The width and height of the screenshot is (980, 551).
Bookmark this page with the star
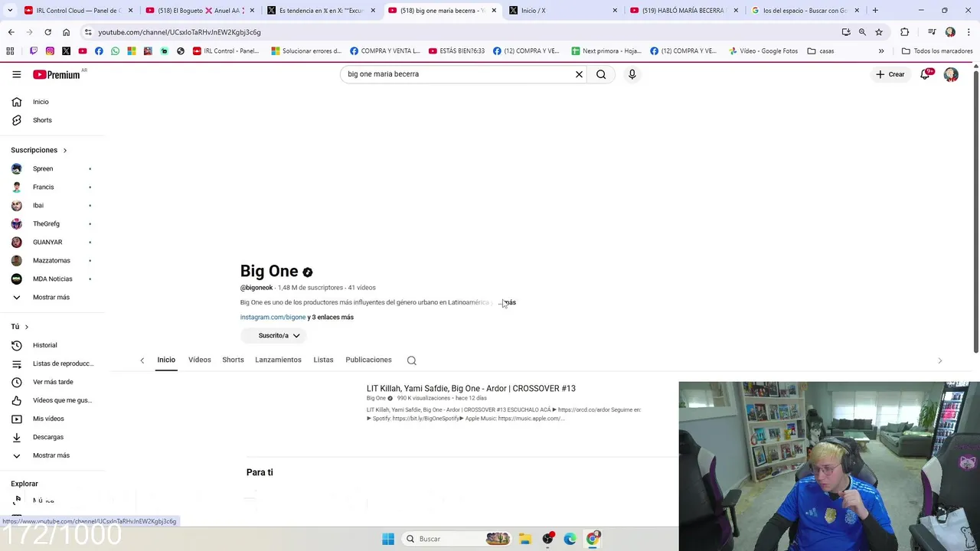(879, 32)
